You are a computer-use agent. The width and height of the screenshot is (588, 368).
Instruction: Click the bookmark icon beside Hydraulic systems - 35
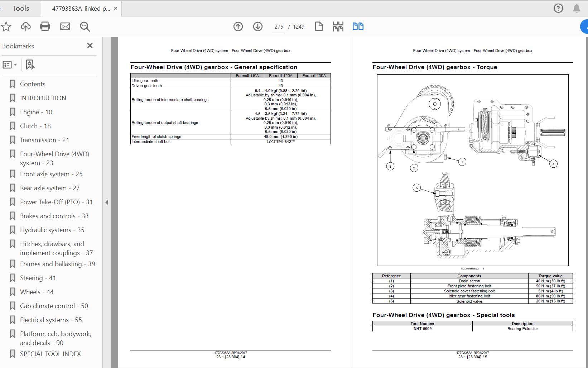point(13,230)
